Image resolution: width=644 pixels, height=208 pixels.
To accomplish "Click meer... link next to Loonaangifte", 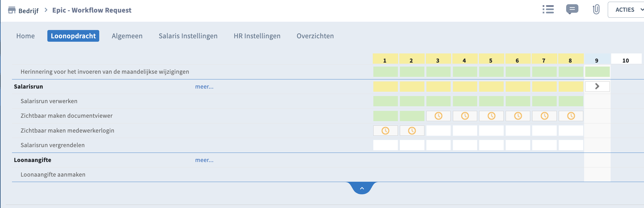I will click(x=204, y=160).
